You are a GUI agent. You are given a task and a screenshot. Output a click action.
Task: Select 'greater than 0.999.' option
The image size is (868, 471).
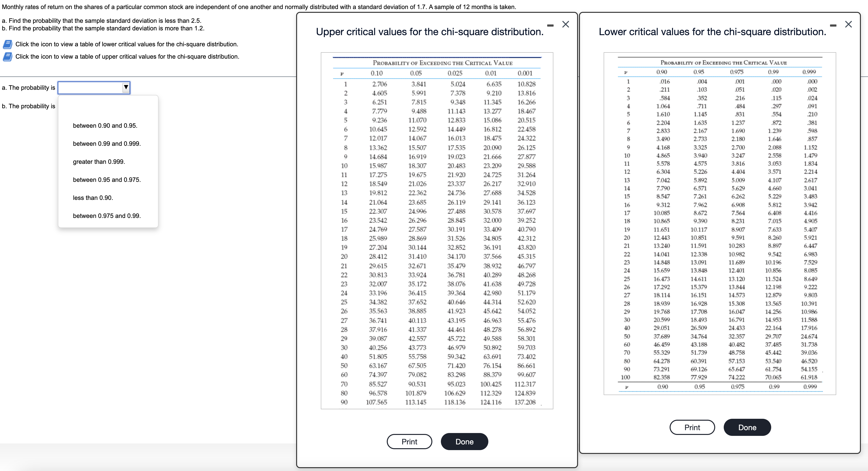coord(99,161)
